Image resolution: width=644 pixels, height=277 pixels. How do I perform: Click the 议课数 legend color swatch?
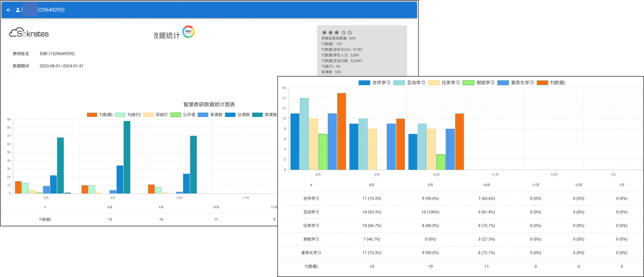click(x=230, y=115)
